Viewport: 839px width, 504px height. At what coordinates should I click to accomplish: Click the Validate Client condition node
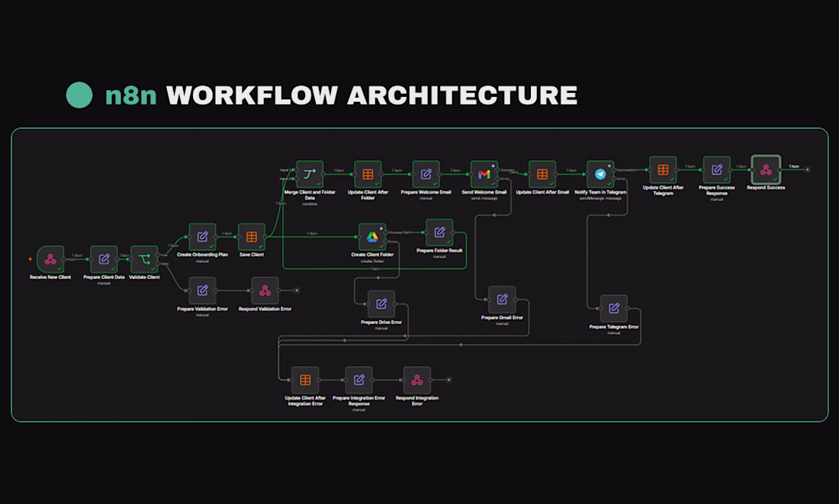pos(144,259)
